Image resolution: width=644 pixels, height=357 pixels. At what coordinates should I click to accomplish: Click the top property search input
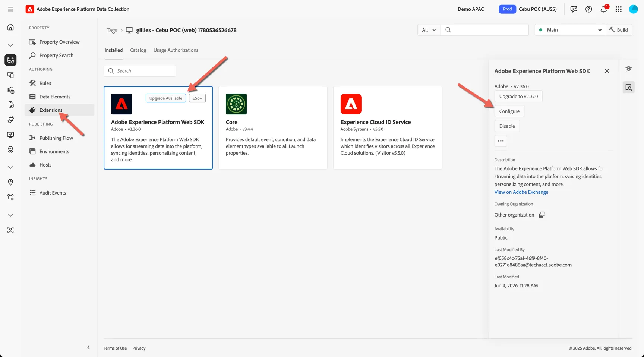click(484, 30)
